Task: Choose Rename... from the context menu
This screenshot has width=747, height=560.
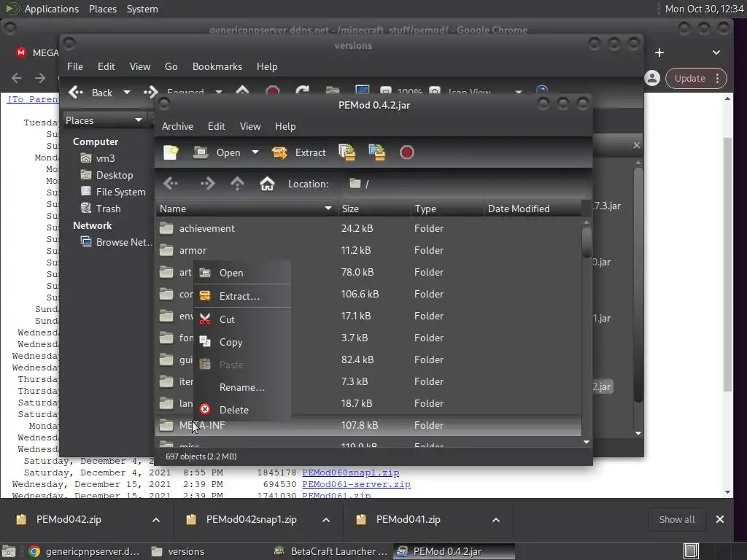Action: [x=242, y=387]
